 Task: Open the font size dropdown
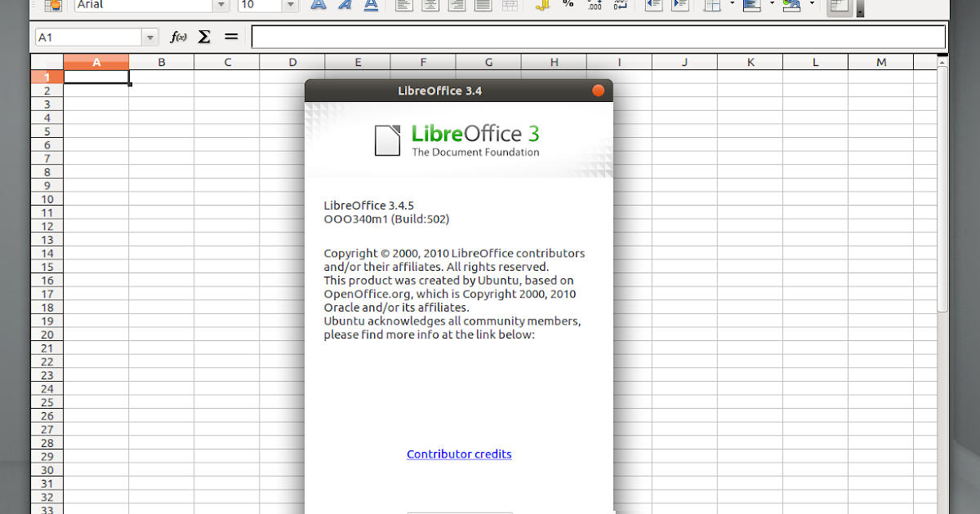[291, 6]
